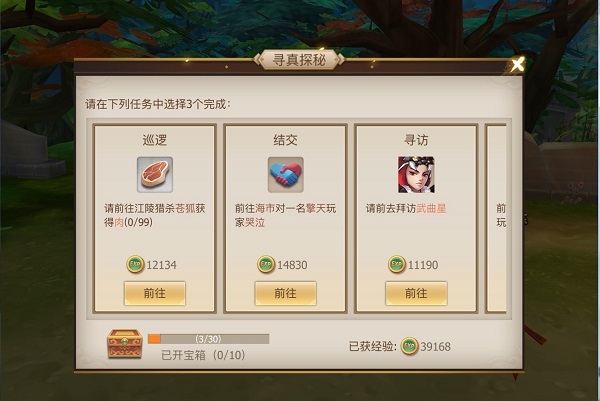Click the meat item icon in 巡逻 card
Viewport: 600px width, 401px height.
(x=155, y=174)
